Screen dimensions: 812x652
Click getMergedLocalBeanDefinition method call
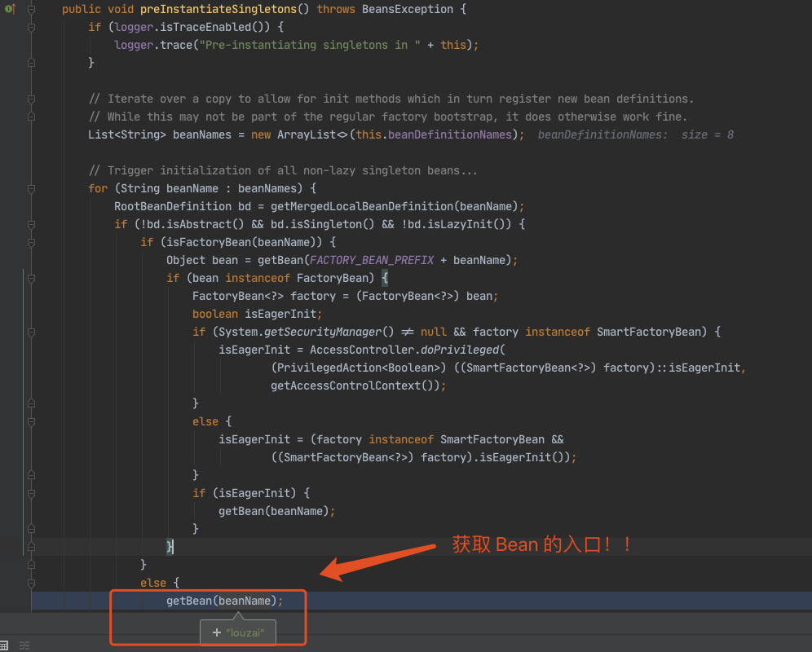click(x=362, y=206)
